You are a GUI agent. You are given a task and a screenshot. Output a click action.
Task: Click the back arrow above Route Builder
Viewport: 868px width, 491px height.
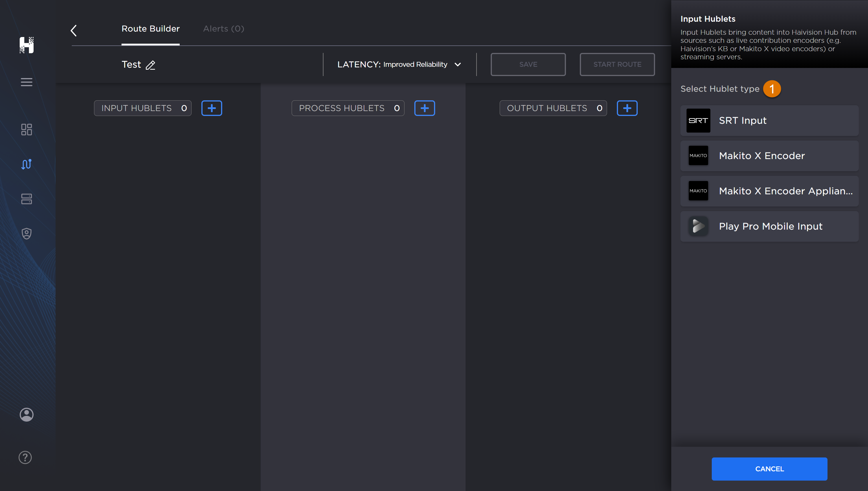pos(73,30)
